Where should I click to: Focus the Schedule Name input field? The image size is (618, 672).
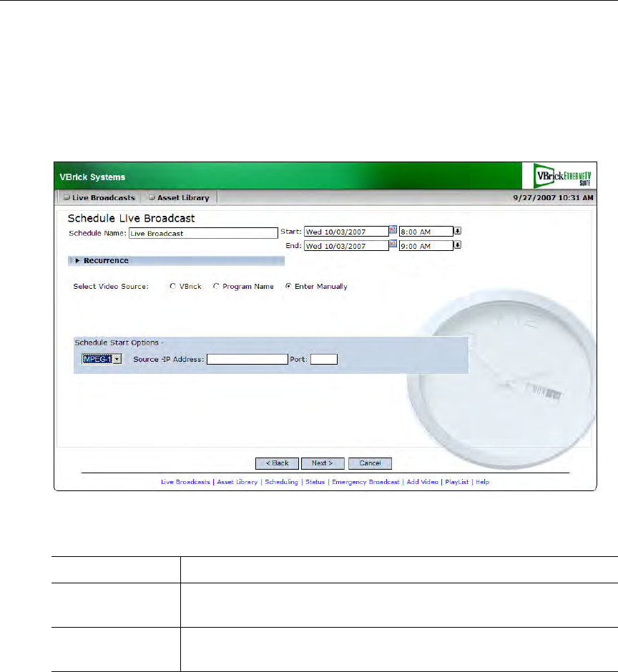[x=203, y=233]
